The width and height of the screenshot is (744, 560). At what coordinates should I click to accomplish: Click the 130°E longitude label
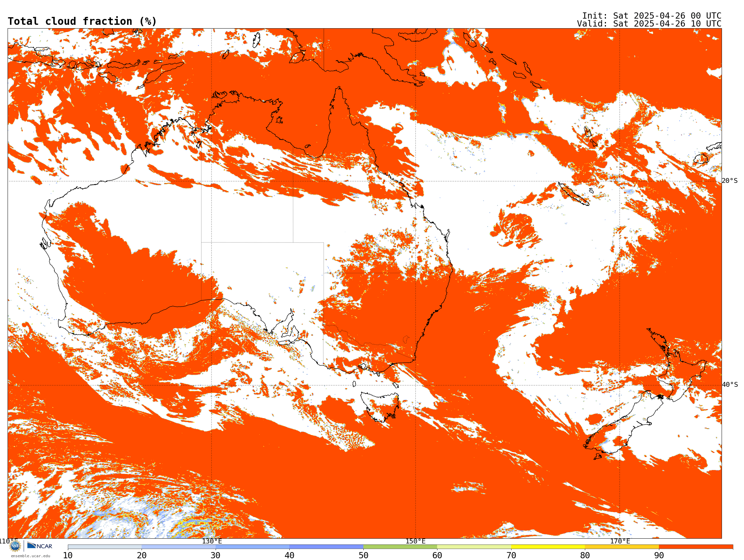(x=212, y=541)
